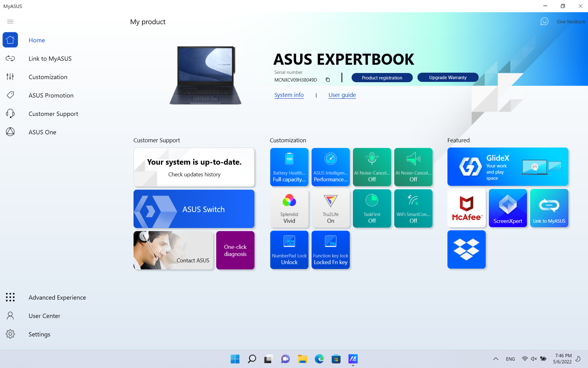Select Advanced Experience in the sidebar
Viewport: 588px width, 368px height.
[x=57, y=297]
